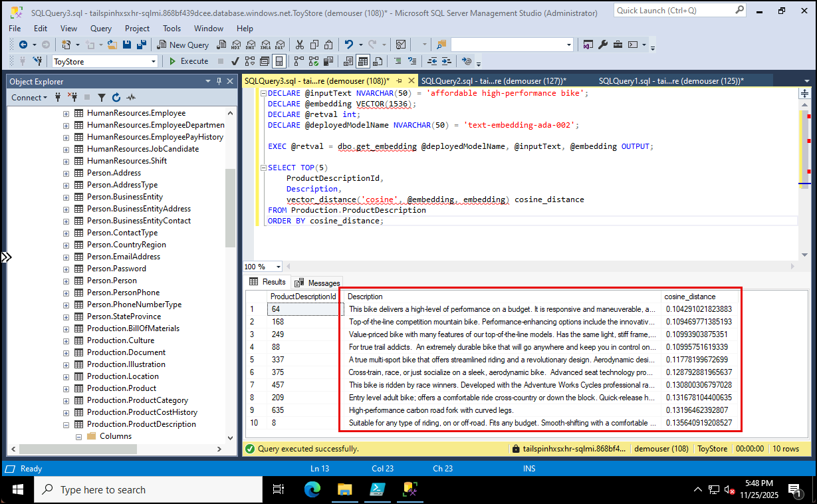
Task: Toggle Results to Grid output mode
Action: (x=363, y=61)
